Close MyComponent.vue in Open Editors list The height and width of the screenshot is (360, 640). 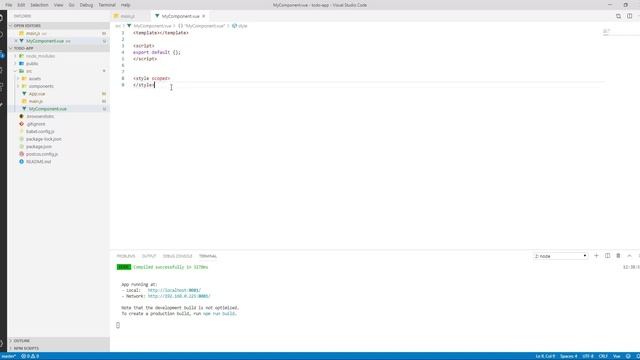pos(16,41)
